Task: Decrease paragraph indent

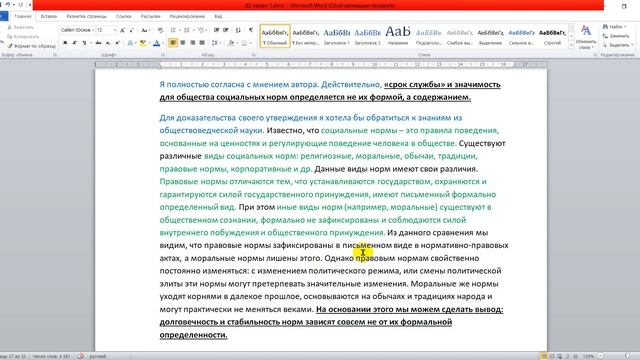Action: (x=216, y=30)
